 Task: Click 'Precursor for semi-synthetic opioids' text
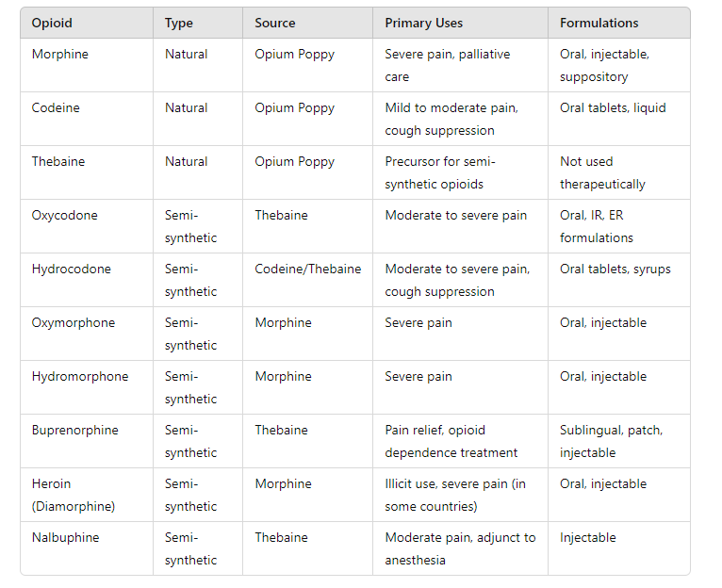(441, 172)
